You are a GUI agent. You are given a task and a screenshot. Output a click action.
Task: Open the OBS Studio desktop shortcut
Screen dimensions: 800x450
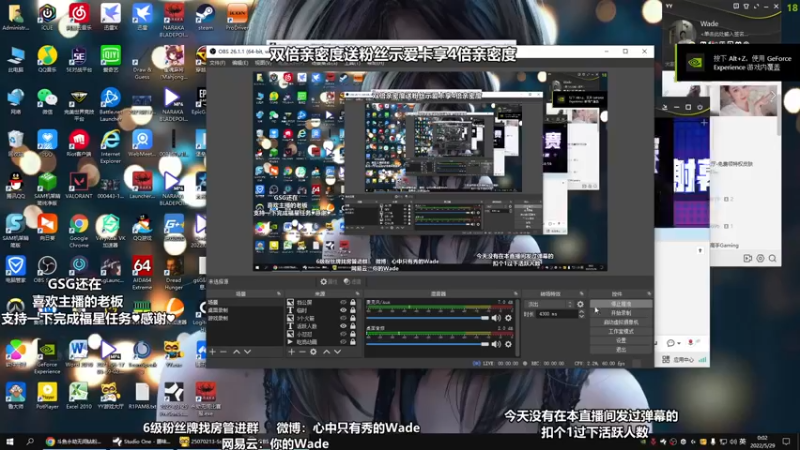click(x=47, y=269)
